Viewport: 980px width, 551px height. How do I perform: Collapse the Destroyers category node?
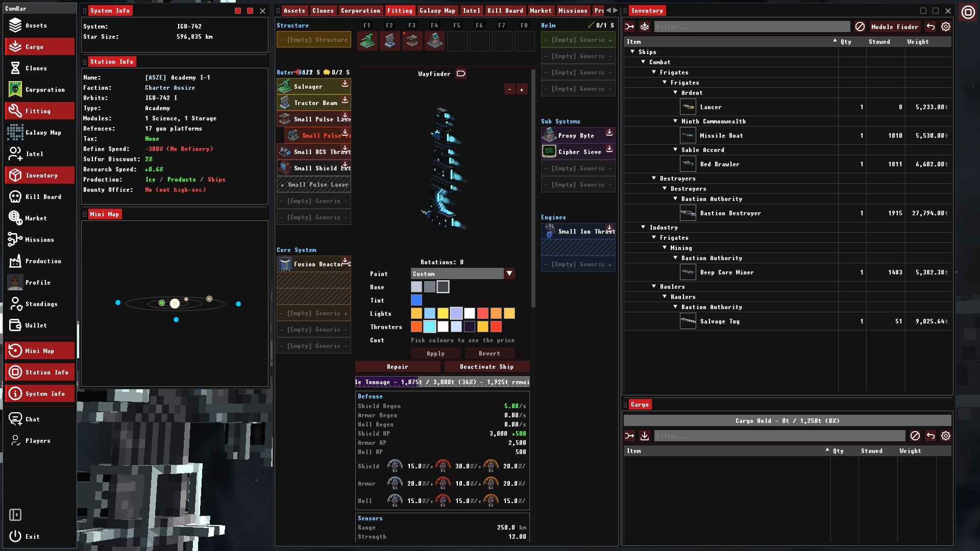pyautogui.click(x=654, y=178)
